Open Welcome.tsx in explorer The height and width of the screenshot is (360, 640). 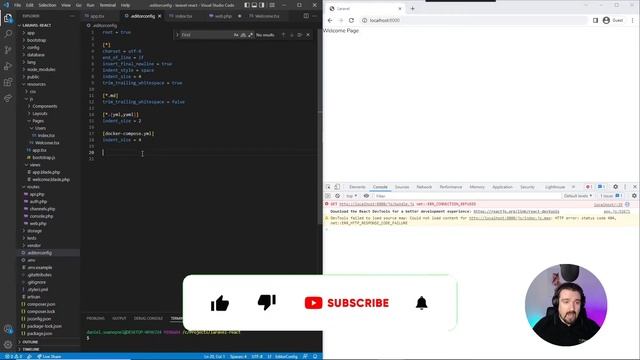(x=47, y=143)
